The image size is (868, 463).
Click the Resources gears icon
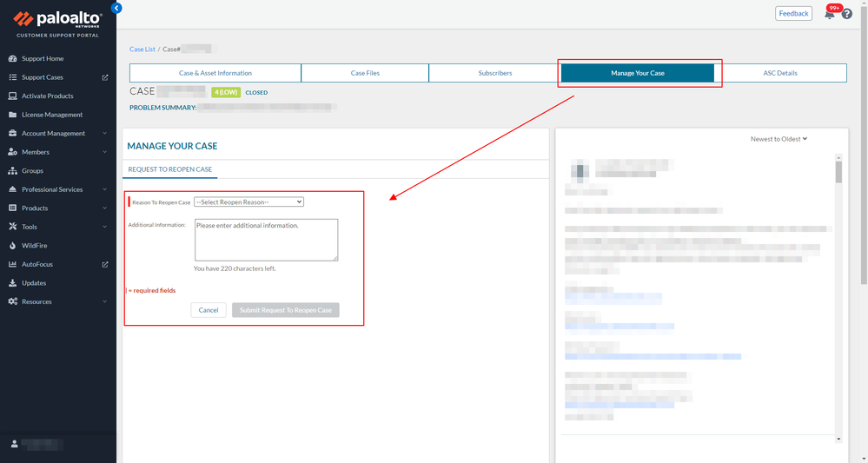[x=12, y=301]
